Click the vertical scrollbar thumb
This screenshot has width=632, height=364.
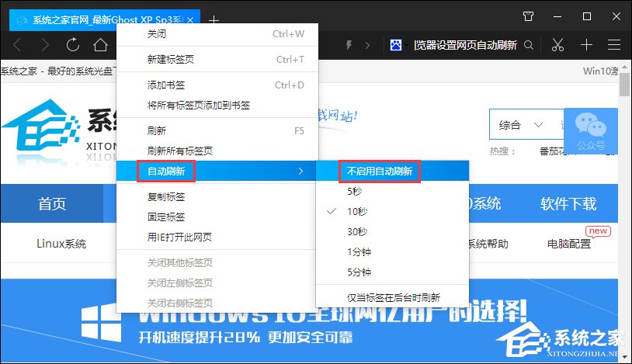click(625, 84)
